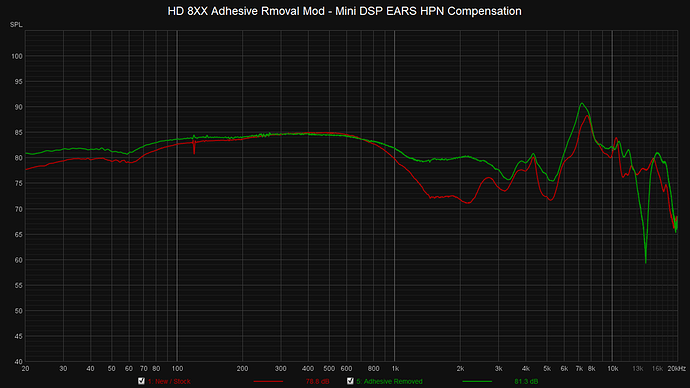Click the 2k frequency axis label

(460, 369)
